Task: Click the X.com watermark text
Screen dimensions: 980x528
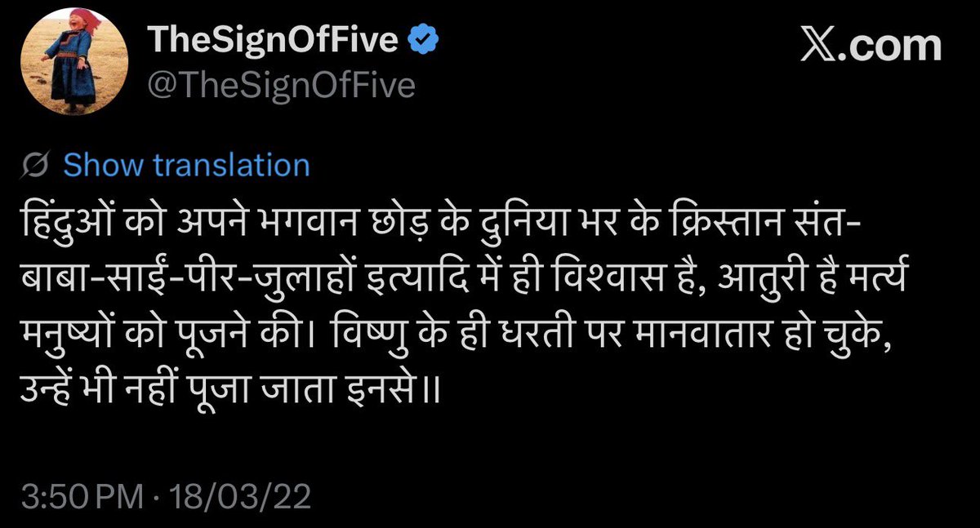Action: (x=872, y=47)
